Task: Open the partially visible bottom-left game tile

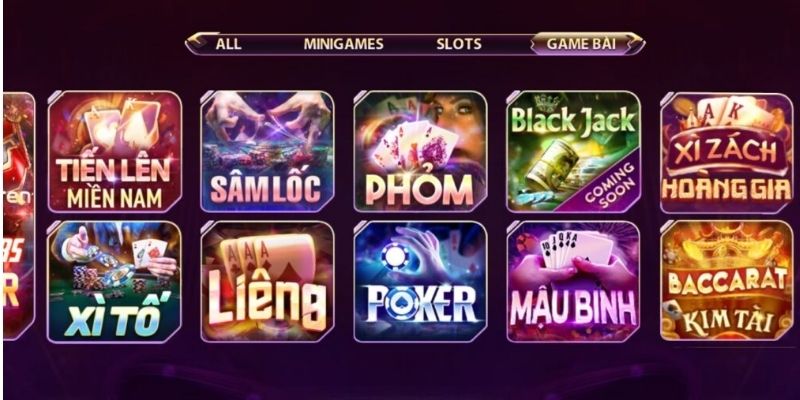Action: coord(19,281)
